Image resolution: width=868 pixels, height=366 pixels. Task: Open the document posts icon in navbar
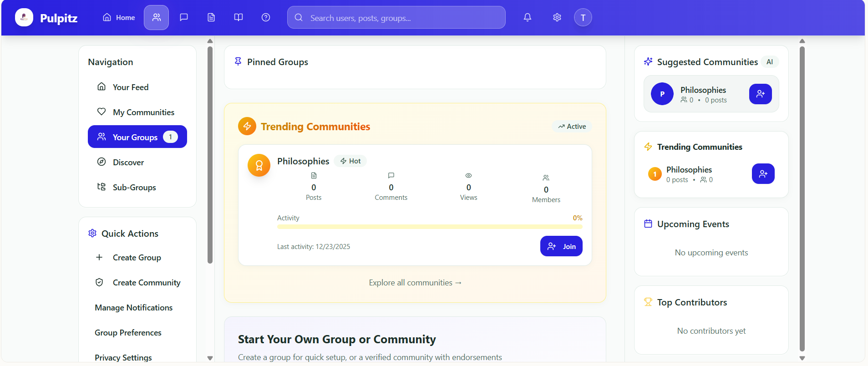(211, 18)
